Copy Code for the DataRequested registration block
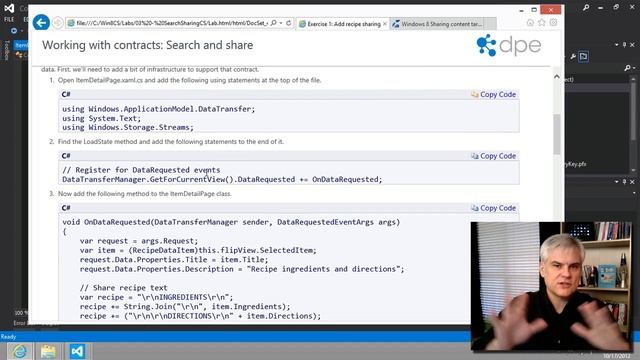Viewport: 640px width, 360px height. click(493, 156)
